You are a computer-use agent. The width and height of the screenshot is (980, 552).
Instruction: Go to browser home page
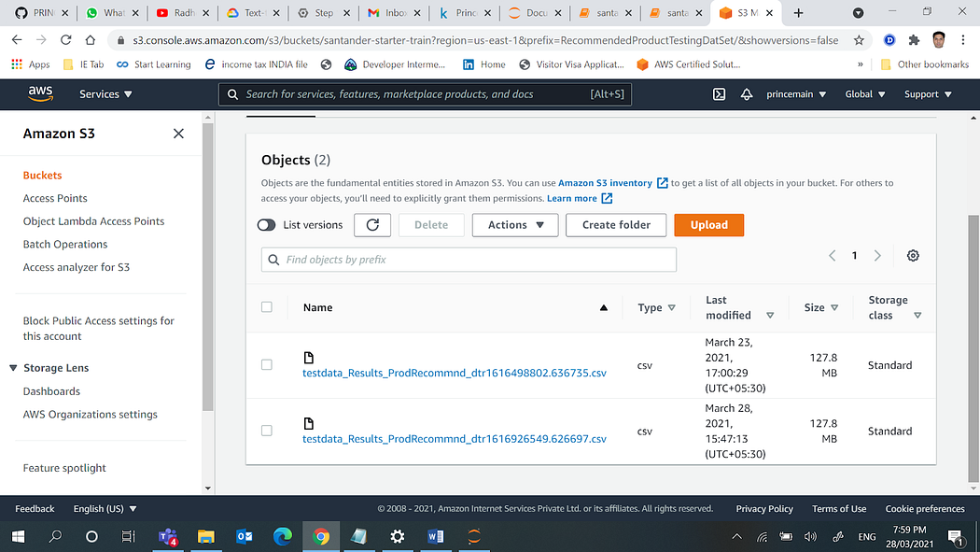[x=91, y=40]
